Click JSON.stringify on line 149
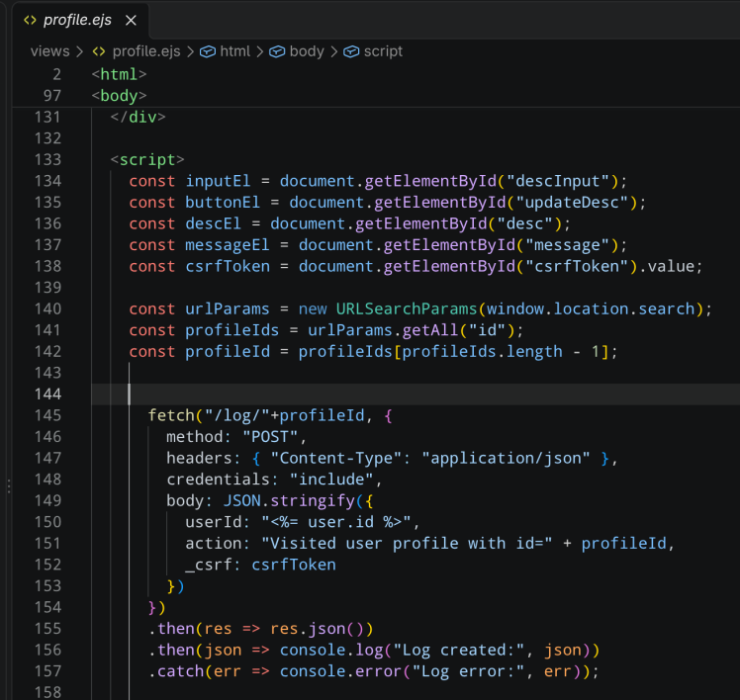Screen dimensions: 740x700 click(289, 500)
